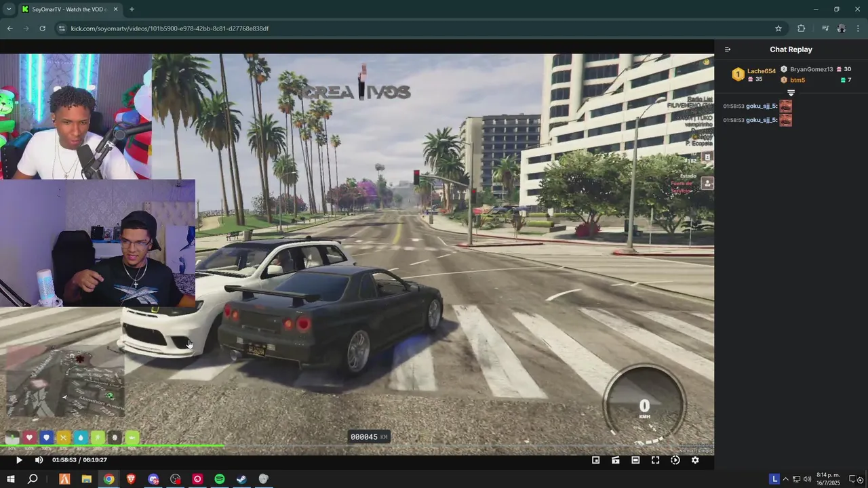The image size is (868, 488).
Task: Close the SoyOmarTV tab
Action: pos(115,9)
